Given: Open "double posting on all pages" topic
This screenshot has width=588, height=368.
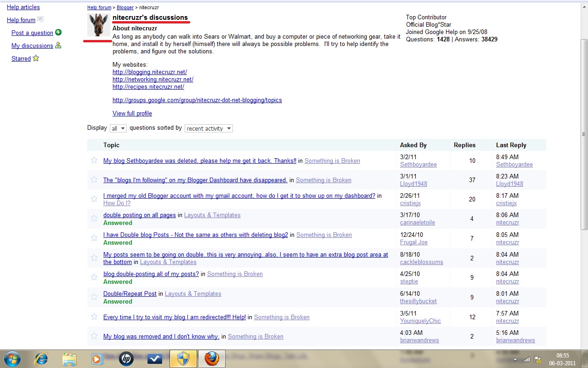Looking at the screenshot, I should pyautogui.click(x=140, y=215).
